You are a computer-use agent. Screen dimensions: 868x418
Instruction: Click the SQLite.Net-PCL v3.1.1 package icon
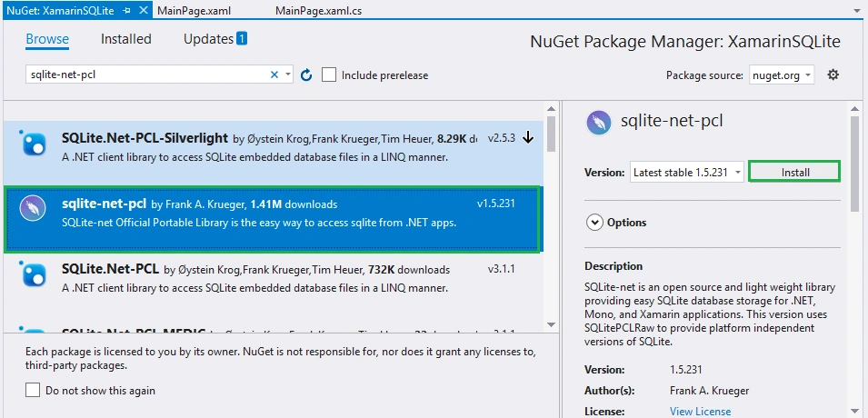[33, 274]
